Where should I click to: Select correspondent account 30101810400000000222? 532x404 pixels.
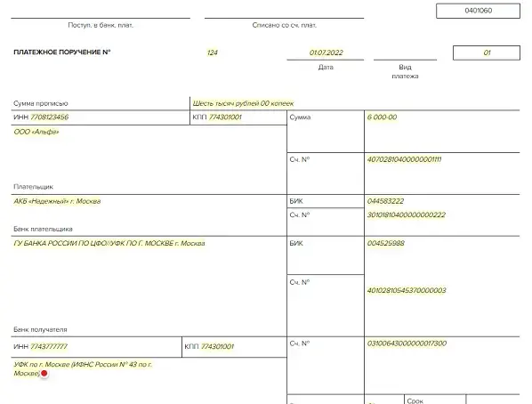coord(407,214)
